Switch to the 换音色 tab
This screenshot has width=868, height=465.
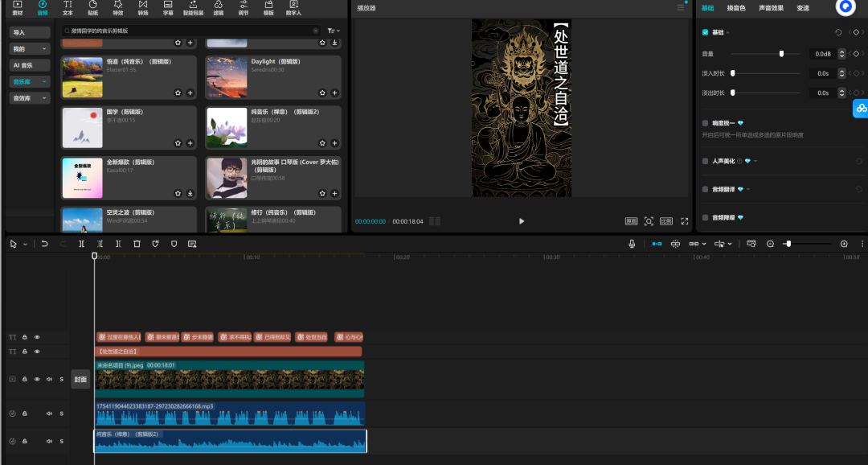click(735, 8)
